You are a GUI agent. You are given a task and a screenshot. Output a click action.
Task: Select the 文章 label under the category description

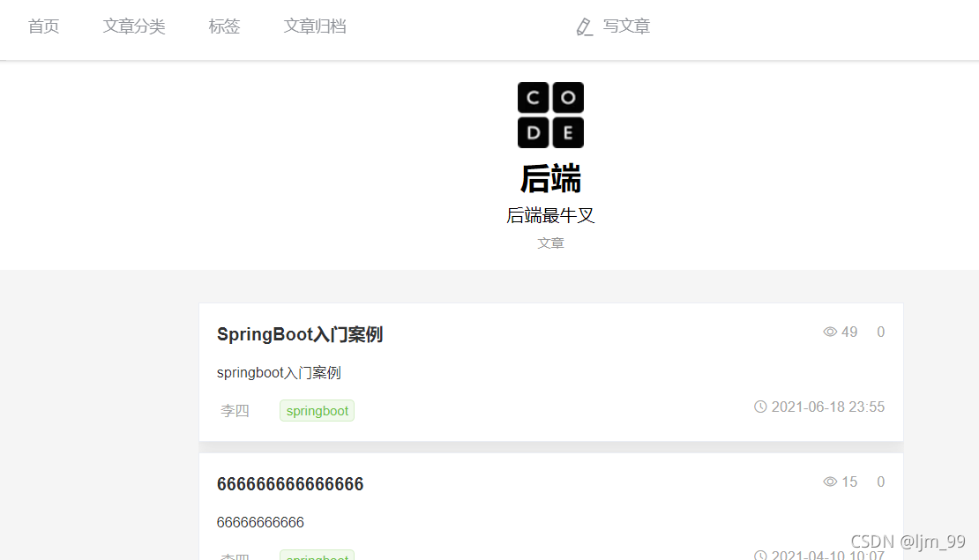(x=550, y=243)
